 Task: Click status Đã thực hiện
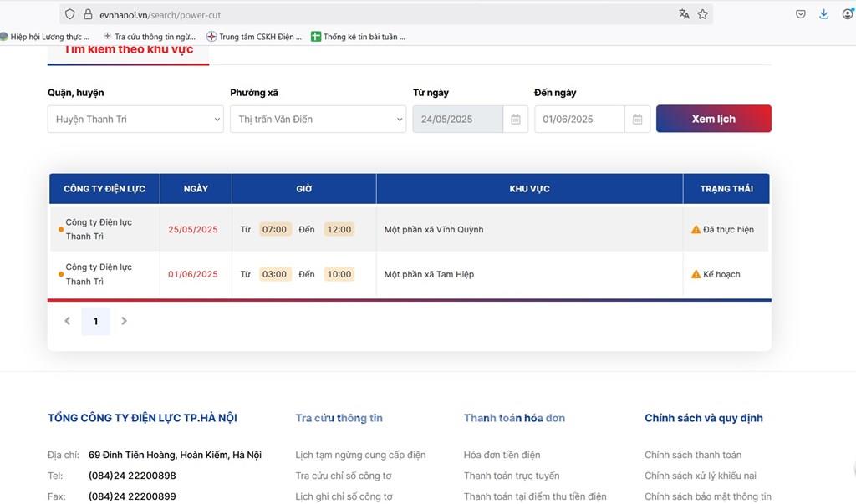[728, 229]
